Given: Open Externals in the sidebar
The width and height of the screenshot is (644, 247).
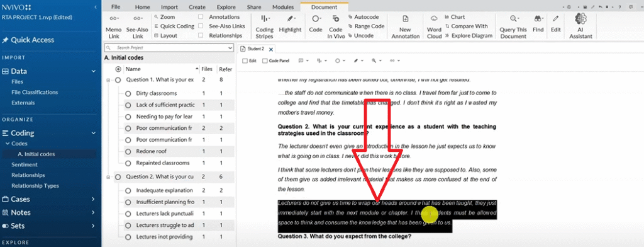Looking at the screenshot, I should pyautogui.click(x=23, y=103).
